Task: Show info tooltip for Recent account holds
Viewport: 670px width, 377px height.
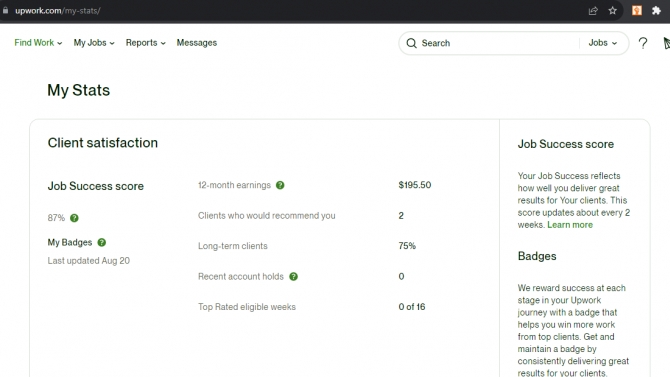Action: click(x=294, y=277)
